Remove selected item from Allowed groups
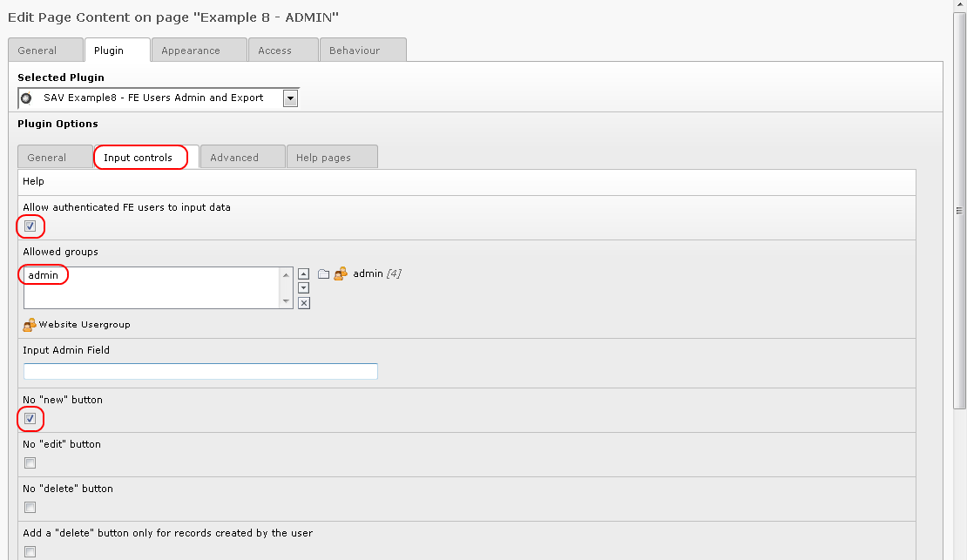967x560 pixels. [x=303, y=303]
